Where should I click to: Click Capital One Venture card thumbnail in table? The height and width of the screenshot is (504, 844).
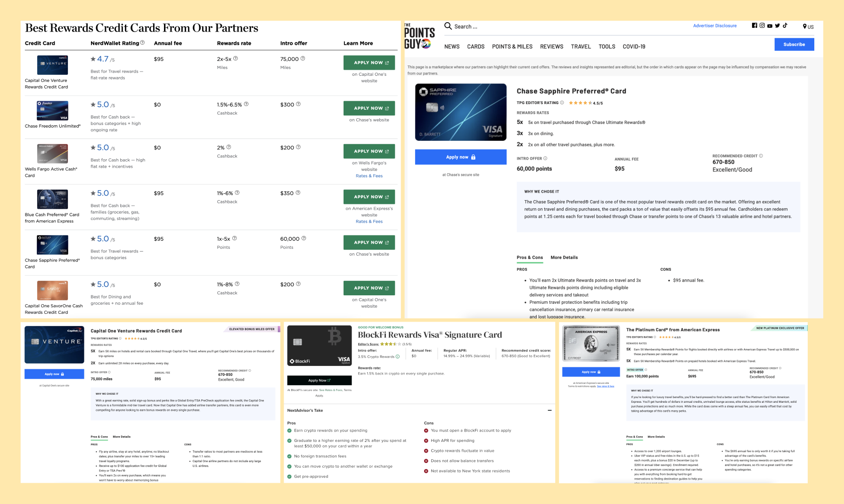52,65
